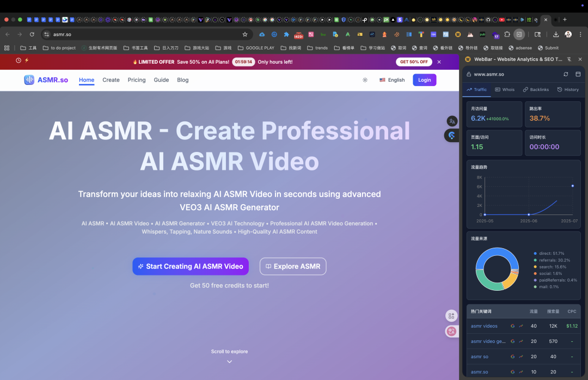The image size is (588, 380).
Task: Click Google icon in asmr so row
Action: click(513, 357)
